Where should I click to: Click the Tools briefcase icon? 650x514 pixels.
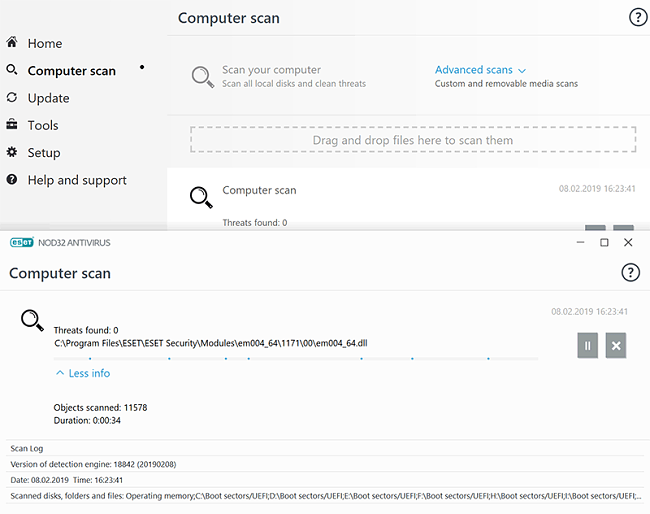12,125
